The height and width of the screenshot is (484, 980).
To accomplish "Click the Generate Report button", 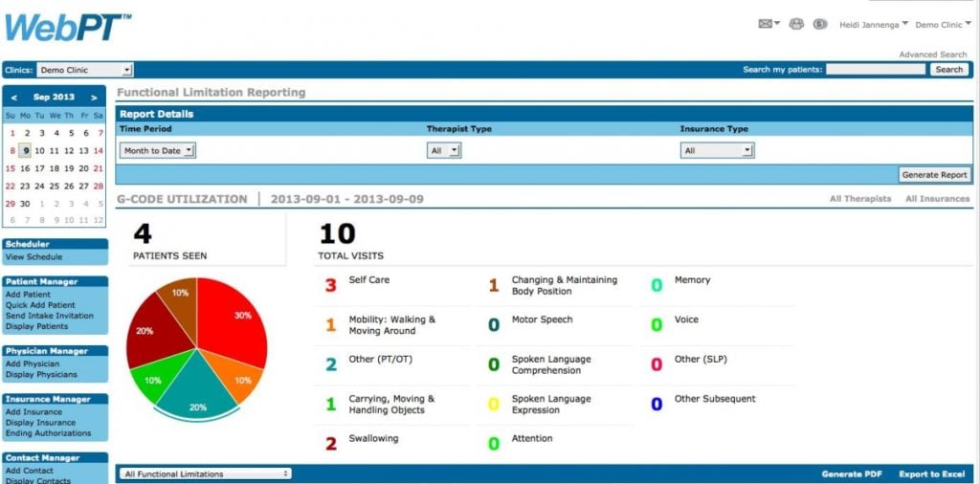I will pos(934,175).
